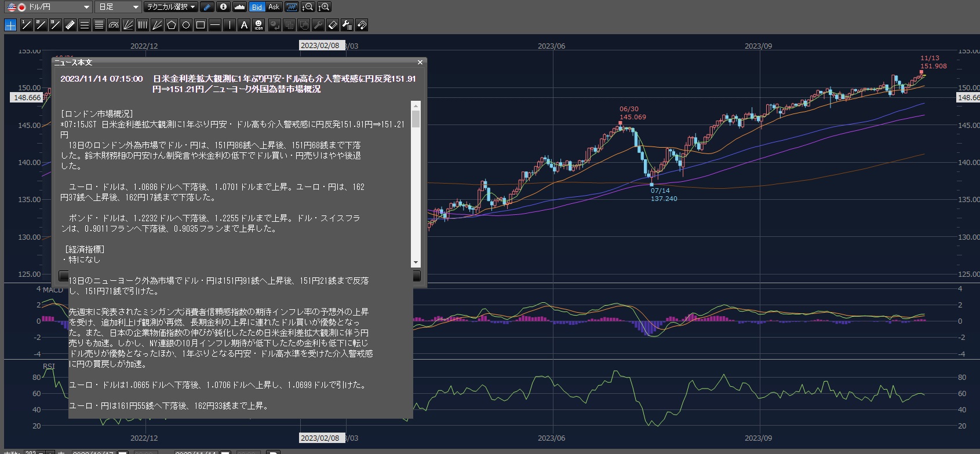Click the news text scrollbar down arrow
This screenshot has height=454, width=980.
click(416, 262)
